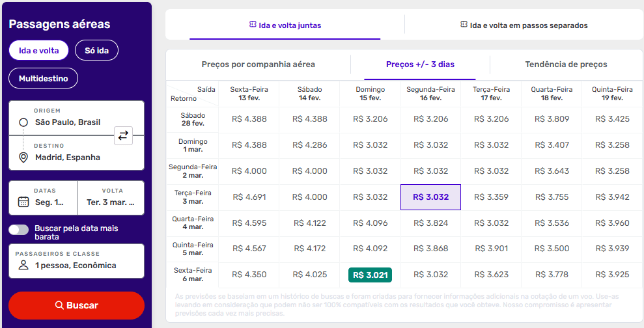The width and height of the screenshot is (644, 328).
Task: Open the Volta return date picker
Action: [x=111, y=198]
